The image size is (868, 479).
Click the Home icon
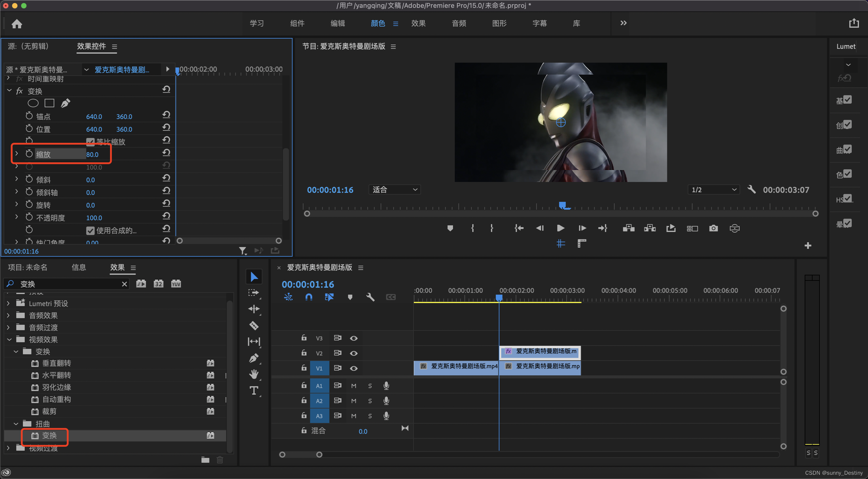point(17,24)
